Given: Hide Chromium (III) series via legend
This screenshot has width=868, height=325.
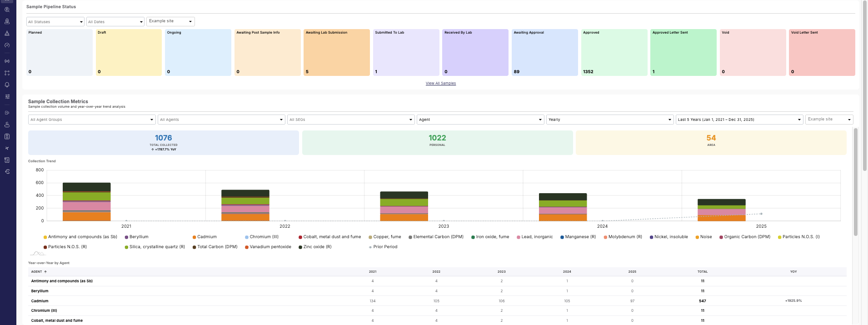Looking at the screenshot, I should pos(262,237).
